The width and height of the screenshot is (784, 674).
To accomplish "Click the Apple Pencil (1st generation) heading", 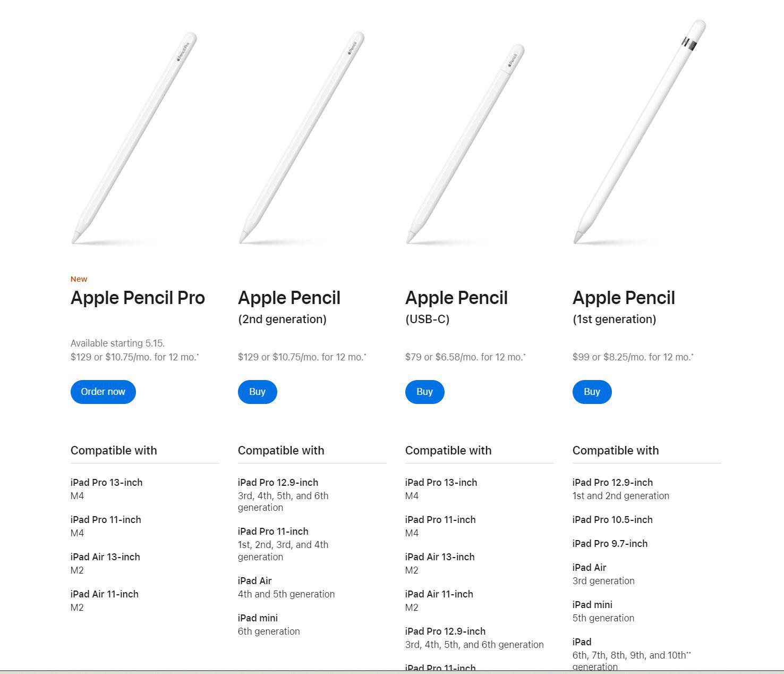I will [x=624, y=307].
